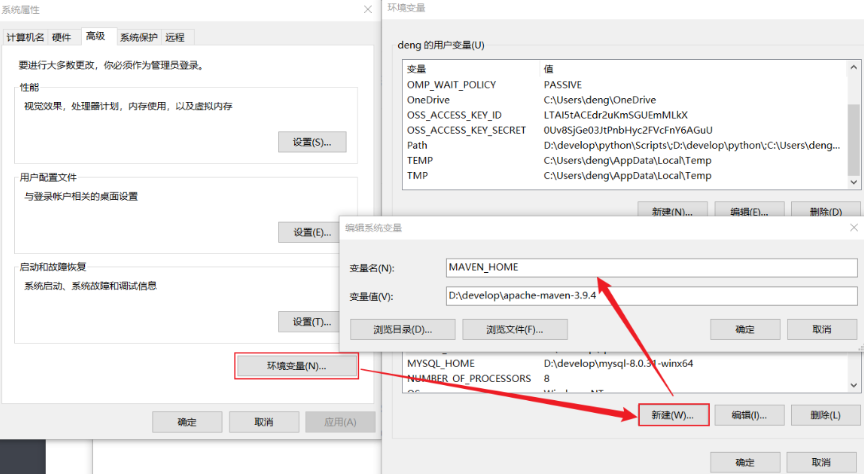Click the C:\Users\deng\OneDrive value cell
Viewport: 864px width, 474px height.
[600, 100]
